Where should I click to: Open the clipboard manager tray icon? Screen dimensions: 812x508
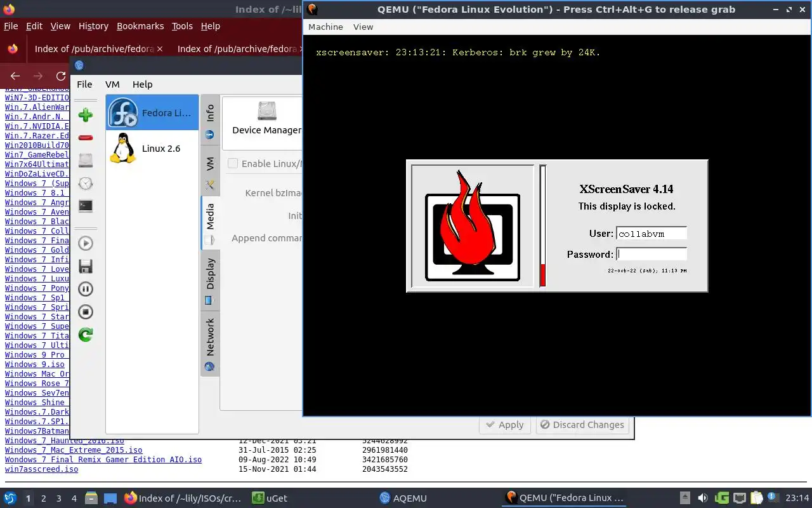[757, 498]
